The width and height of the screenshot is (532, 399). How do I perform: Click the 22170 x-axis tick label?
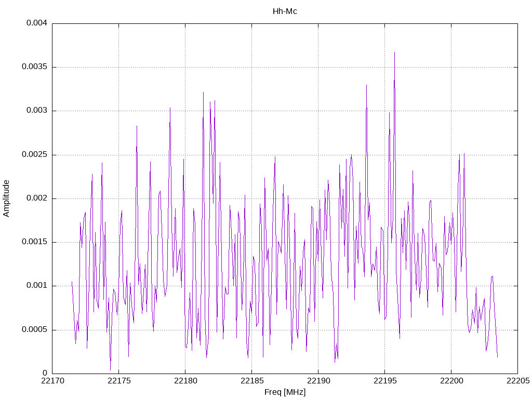[52, 381]
